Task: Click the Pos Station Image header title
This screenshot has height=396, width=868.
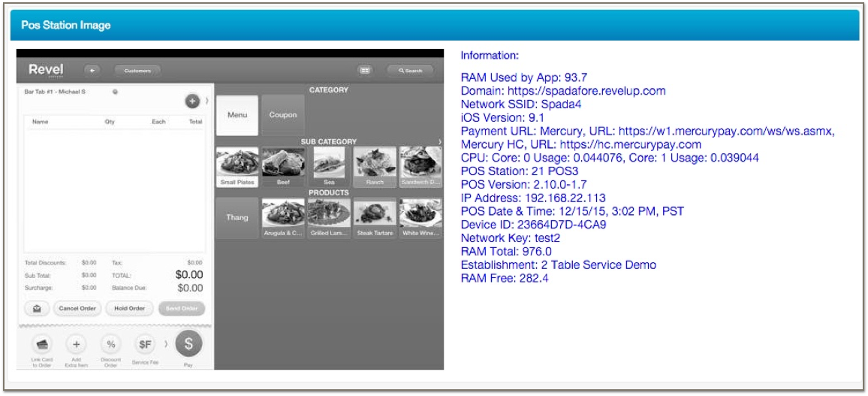Action: pos(66,25)
